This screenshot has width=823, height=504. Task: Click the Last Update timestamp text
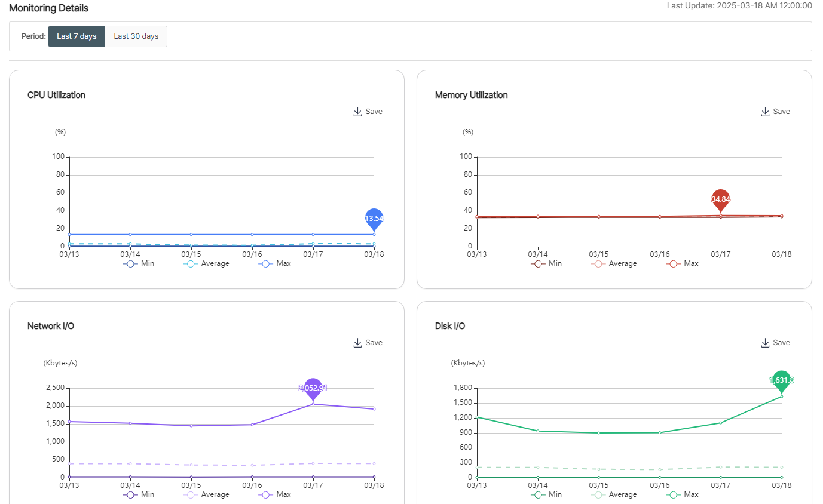(x=739, y=5)
